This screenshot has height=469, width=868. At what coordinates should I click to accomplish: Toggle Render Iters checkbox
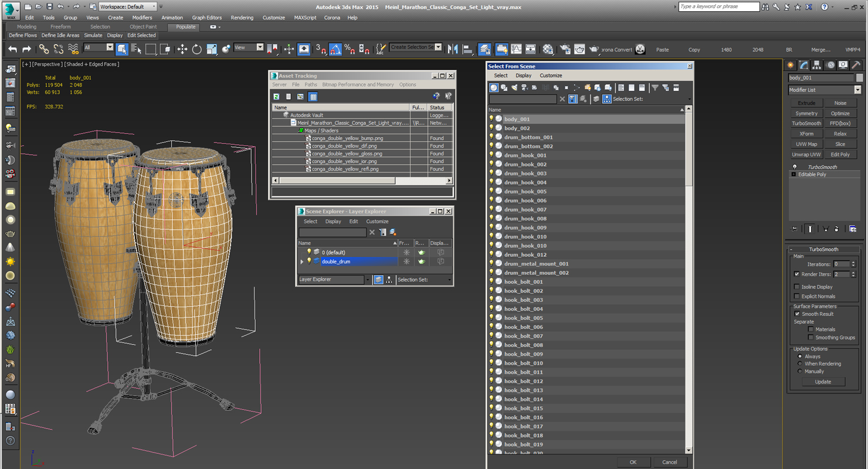pos(796,274)
